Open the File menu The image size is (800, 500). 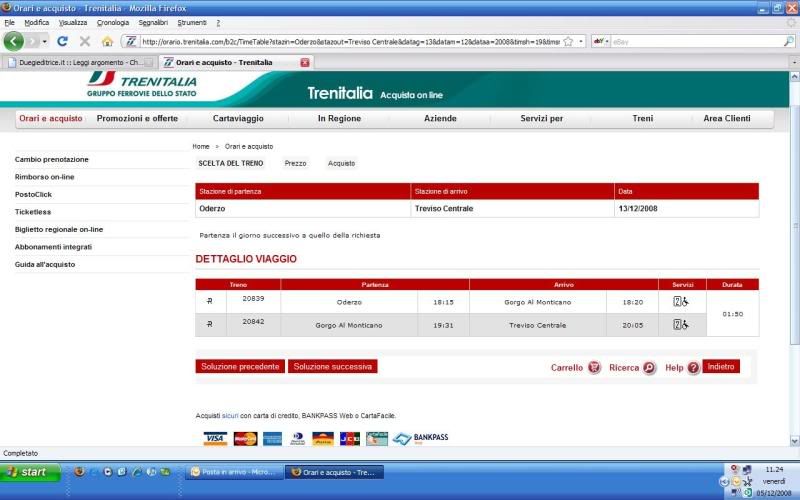click(x=10, y=22)
